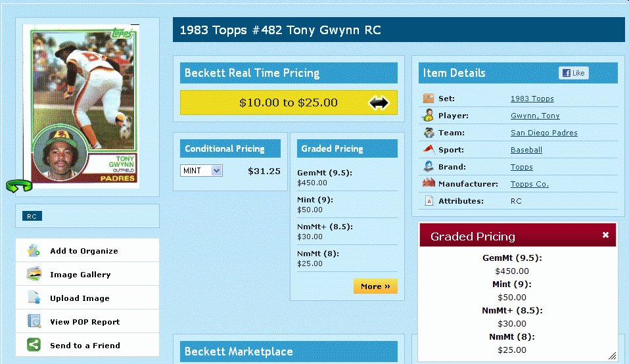Open the San Diego Padres team link

pyautogui.click(x=544, y=133)
